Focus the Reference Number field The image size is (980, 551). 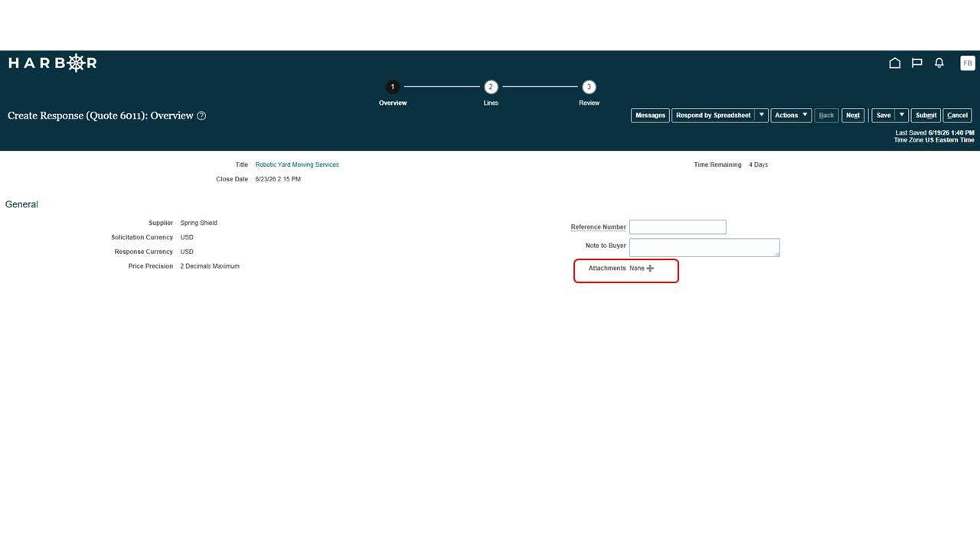click(x=678, y=227)
